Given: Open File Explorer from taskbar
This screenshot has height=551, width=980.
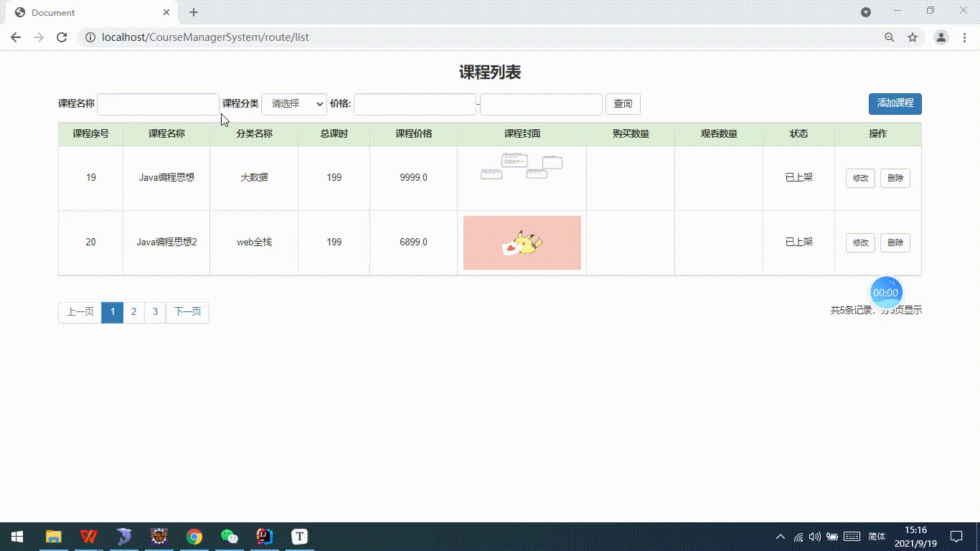Looking at the screenshot, I should tap(54, 537).
